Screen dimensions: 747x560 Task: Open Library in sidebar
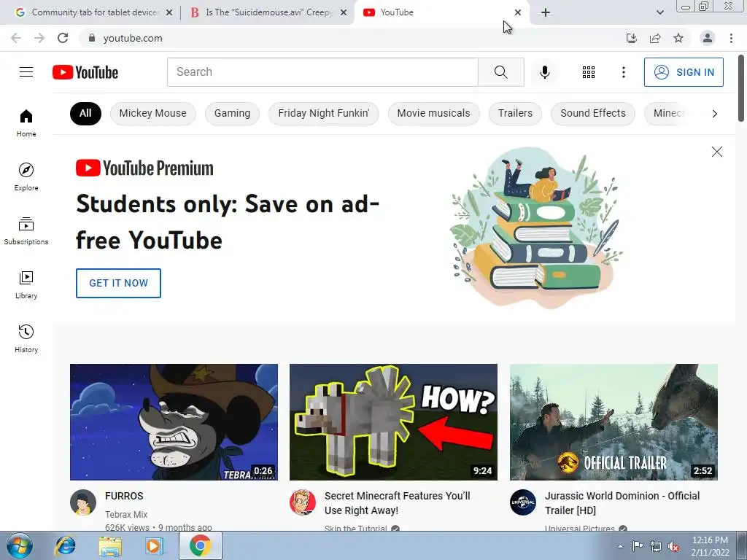click(26, 284)
